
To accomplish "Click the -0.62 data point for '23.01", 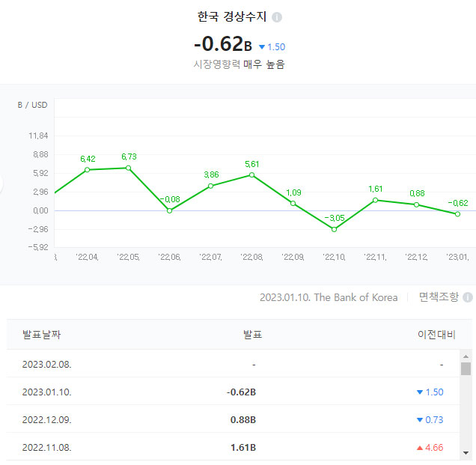I will click(458, 214).
